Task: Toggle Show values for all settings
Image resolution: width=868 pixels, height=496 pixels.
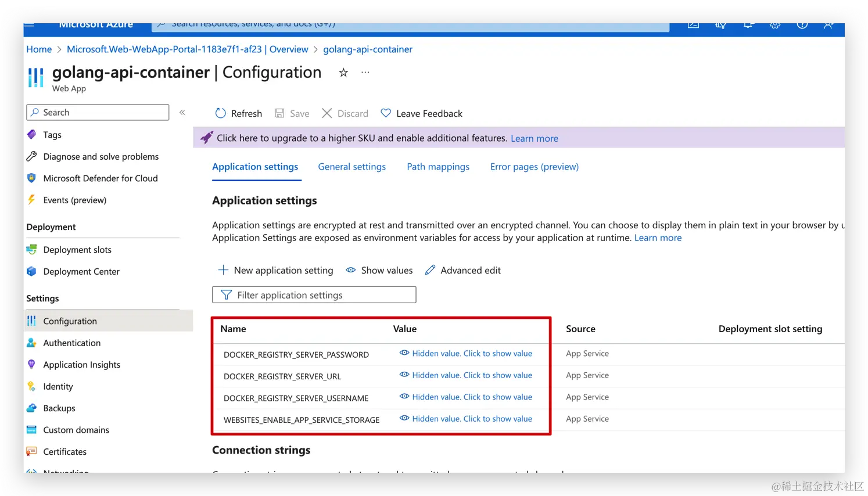Action: tap(379, 270)
